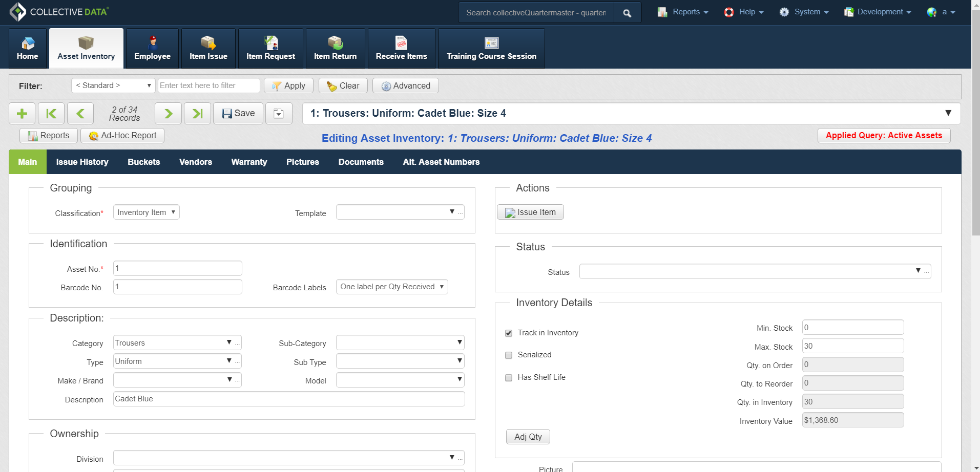Open the Receive Items module
This screenshot has height=472, width=980.
pyautogui.click(x=401, y=49)
